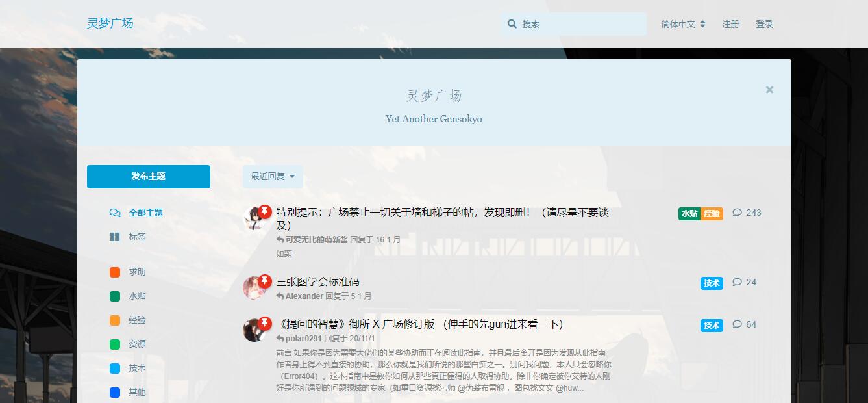The width and height of the screenshot is (868, 403).
Task: Open the 登录 login link
Action: tap(764, 24)
